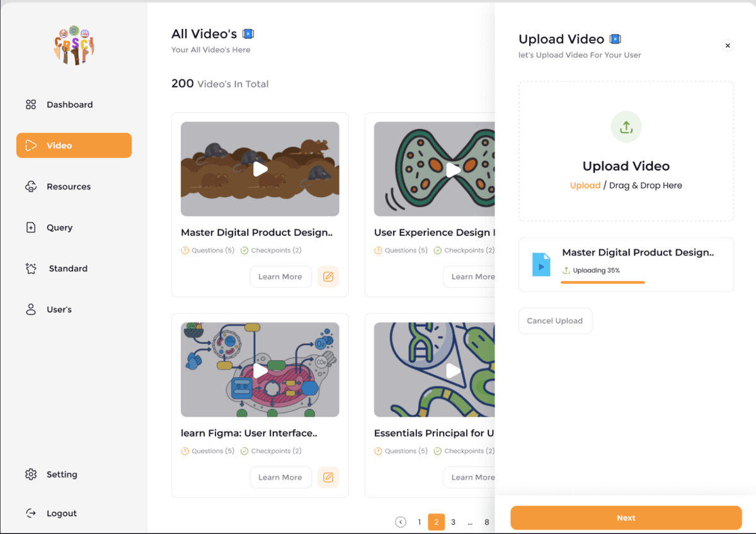
Task: Open Resources section in sidebar
Action: (68, 186)
